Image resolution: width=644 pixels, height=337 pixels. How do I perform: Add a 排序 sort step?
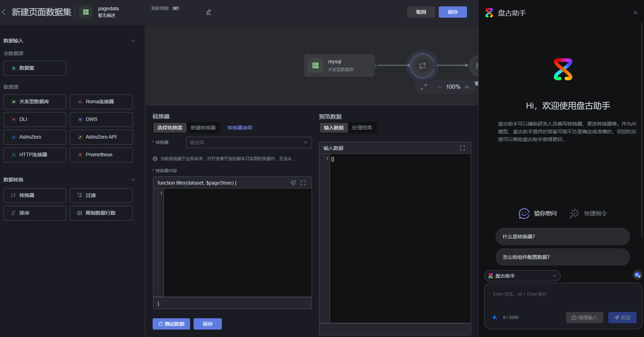point(35,213)
